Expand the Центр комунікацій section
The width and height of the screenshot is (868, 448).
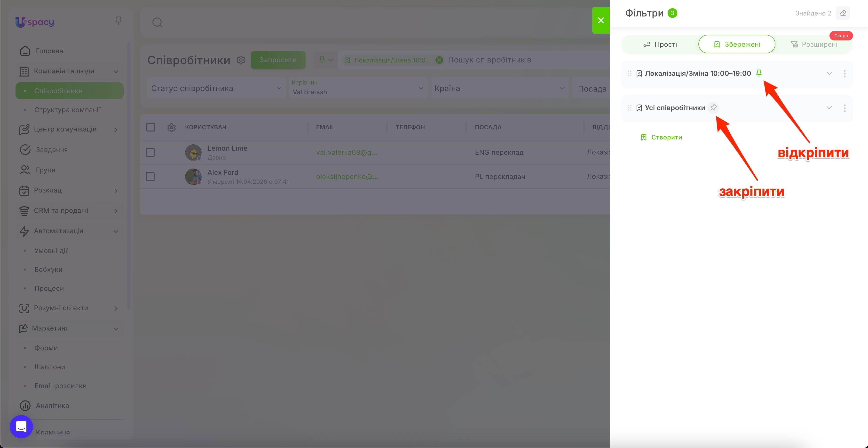click(116, 130)
